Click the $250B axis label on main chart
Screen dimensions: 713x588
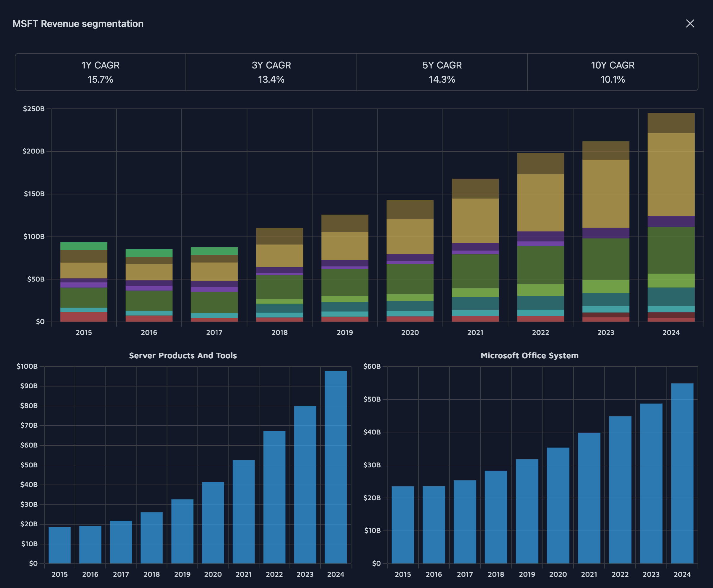tap(33, 109)
